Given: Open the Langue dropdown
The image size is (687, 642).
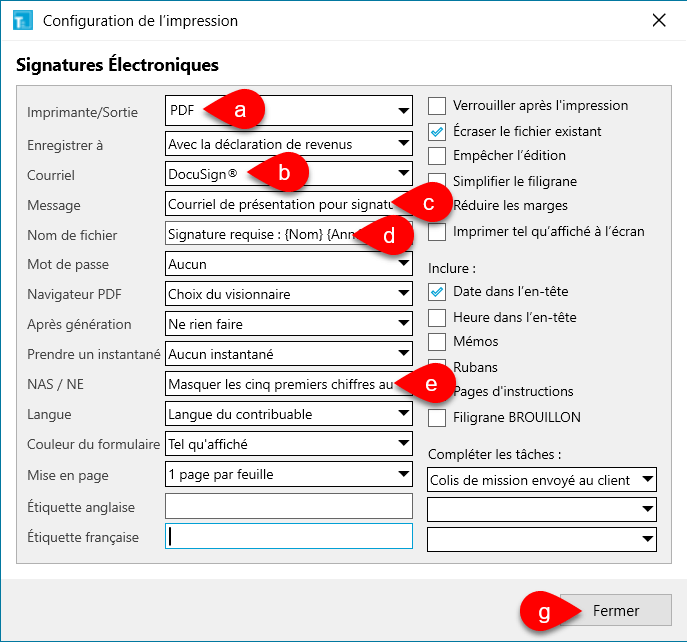Looking at the screenshot, I should point(289,414).
